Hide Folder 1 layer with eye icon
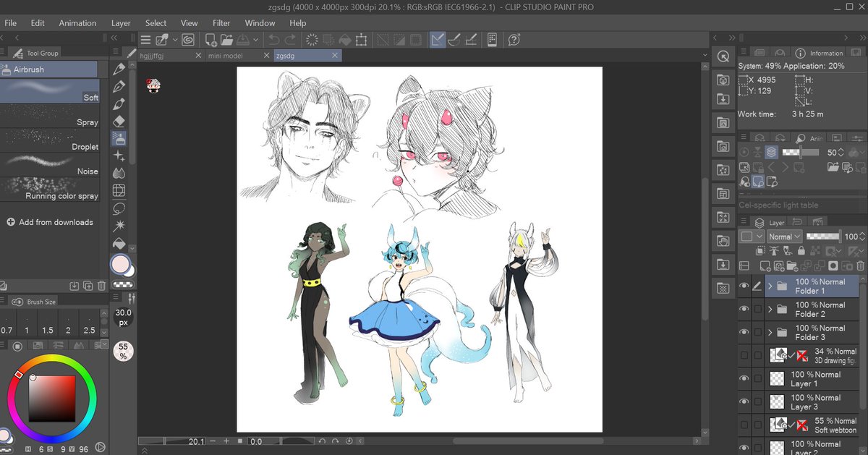This screenshot has width=868, height=455. pyautogui.click(x=744, y=286)
